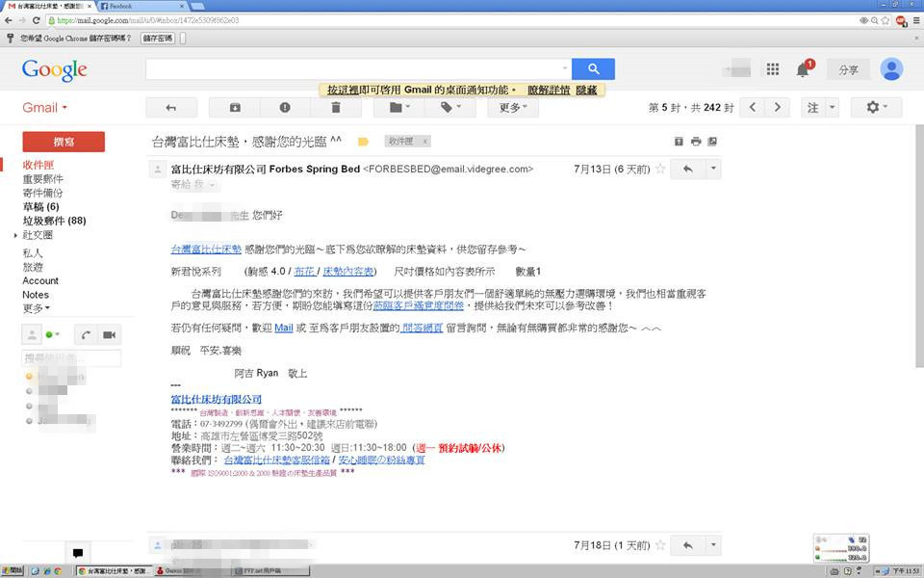The height and width of the screenshot is (578, 924).
Task: Click the expand all icon beside print
Action: click(x=679, y=142)
